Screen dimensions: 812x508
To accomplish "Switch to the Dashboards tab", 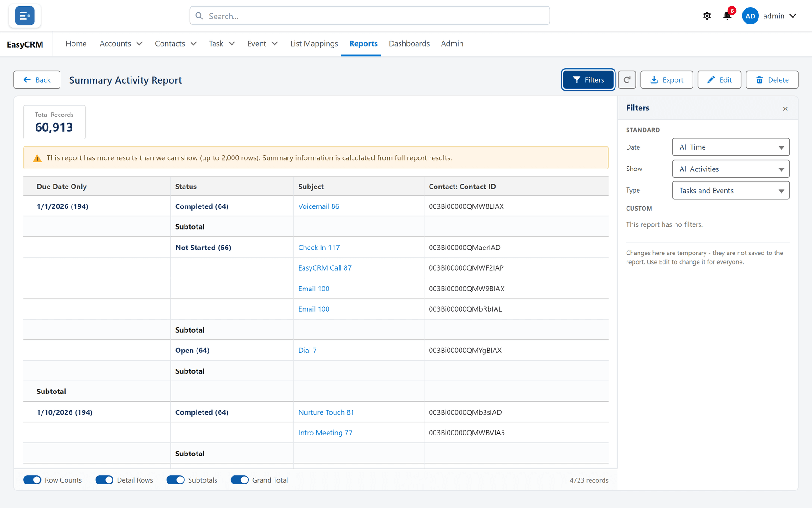I will click(409, 43).
